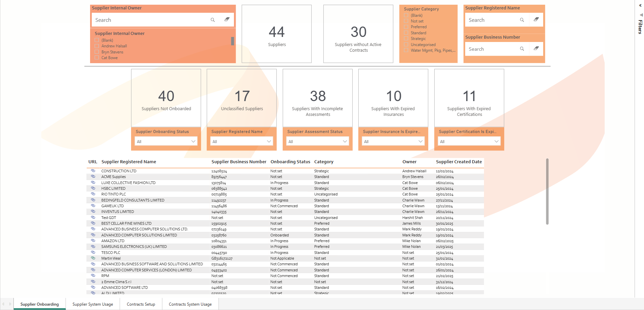Open the URL link icon for RIO TINTO PLC
Screen dimensions: 644x310
pyautogui.click(x=93, y=194)
